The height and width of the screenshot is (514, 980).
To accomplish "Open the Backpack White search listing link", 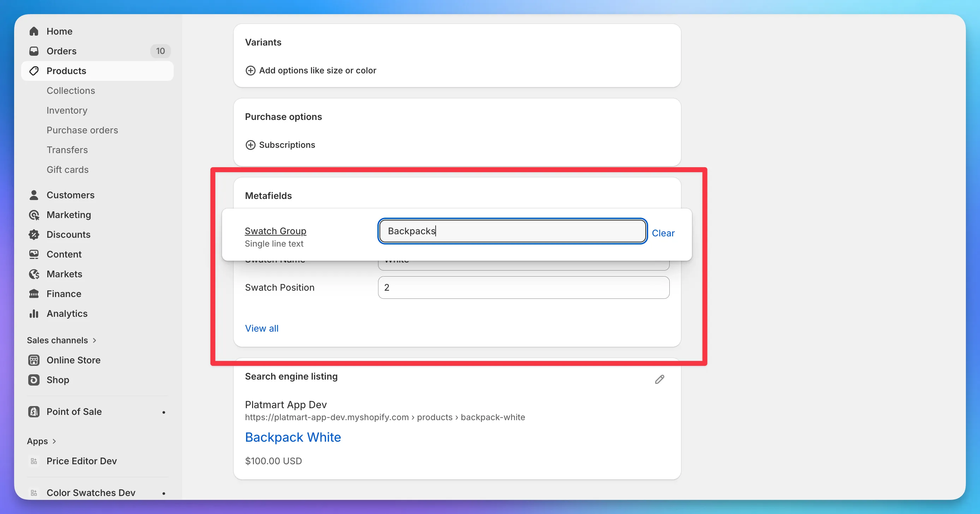I will 293,437.
